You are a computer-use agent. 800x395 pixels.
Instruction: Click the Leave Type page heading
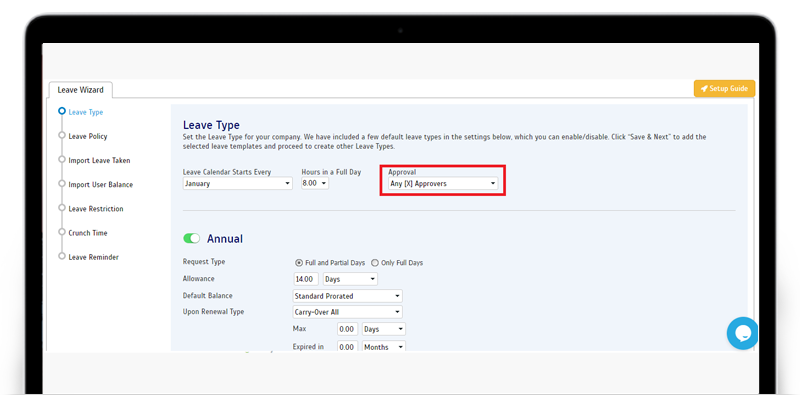pyautogui.click(x=211, y=125)
